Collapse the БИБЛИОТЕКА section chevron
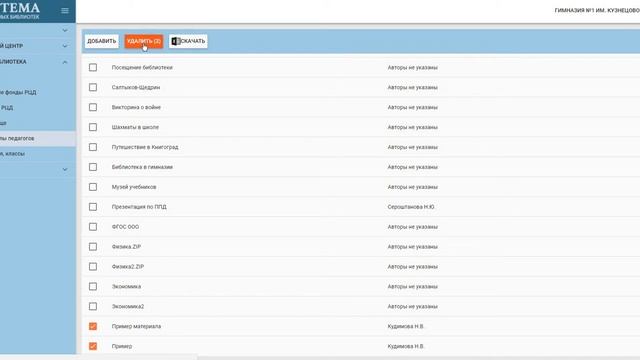Screen dimensions: 640x360 coord(65,62)
